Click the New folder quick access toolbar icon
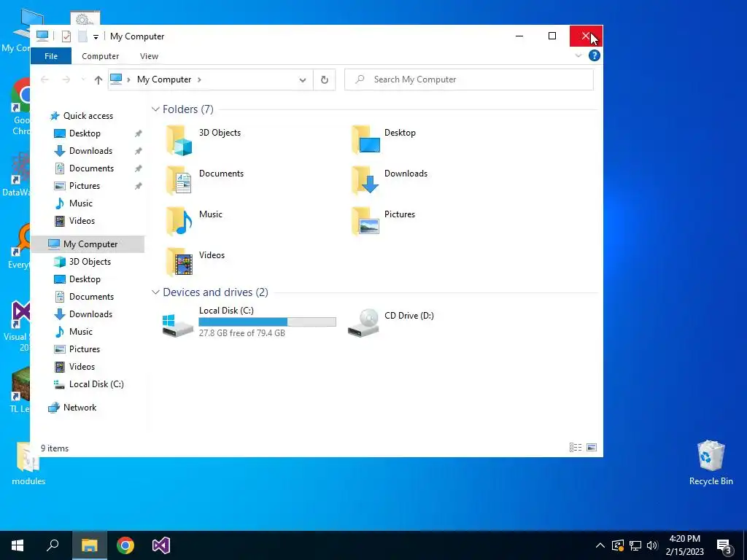 [82, 36]
